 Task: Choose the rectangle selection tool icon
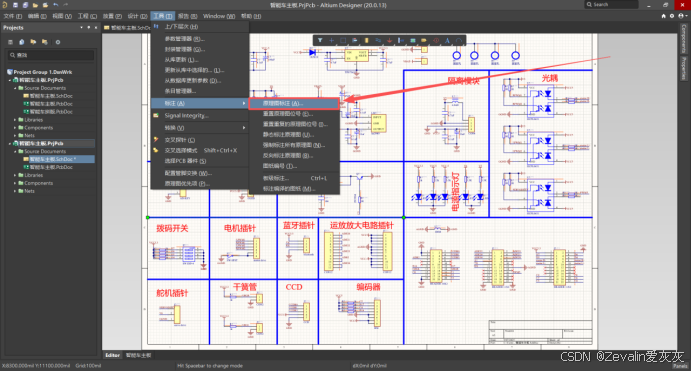(343, 40)
